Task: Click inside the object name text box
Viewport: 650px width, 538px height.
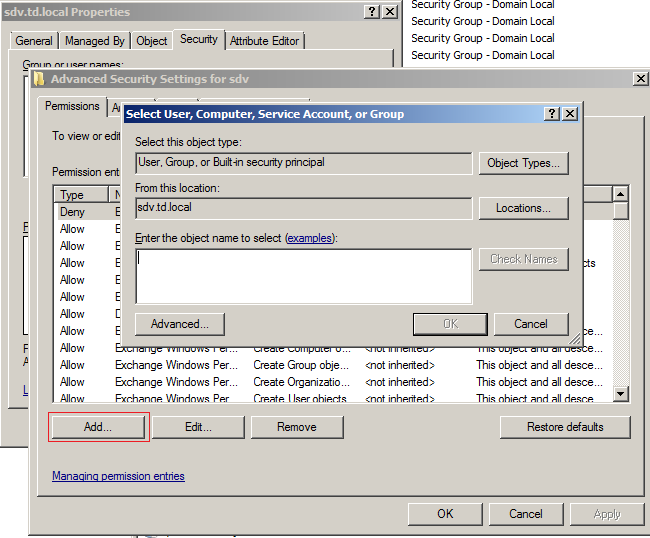Action: 303,275
